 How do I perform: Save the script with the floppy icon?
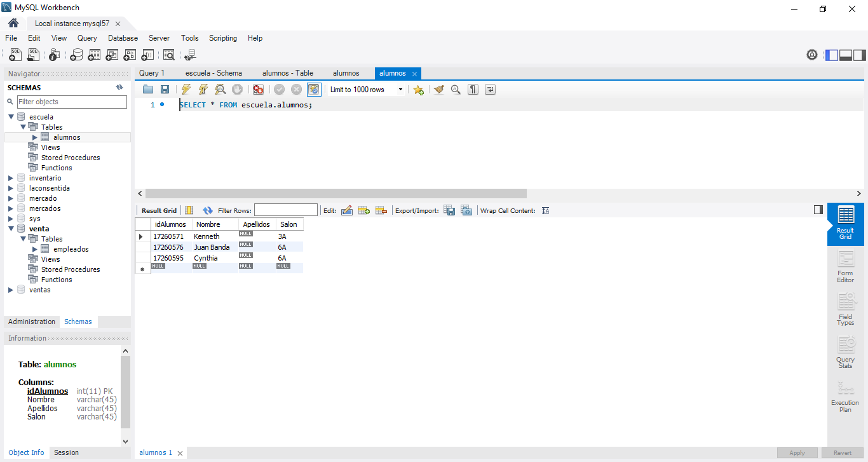165,90
